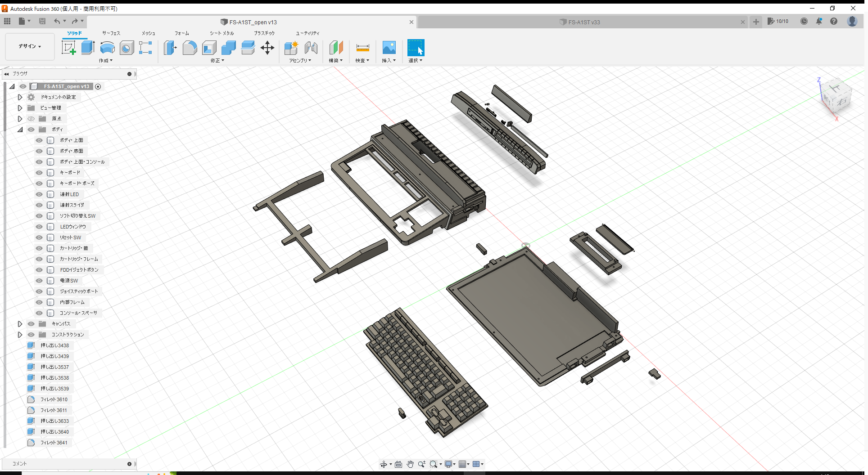Screen dimensions: 868x475
Task: Select the Revolve tool
Action: 107,47
